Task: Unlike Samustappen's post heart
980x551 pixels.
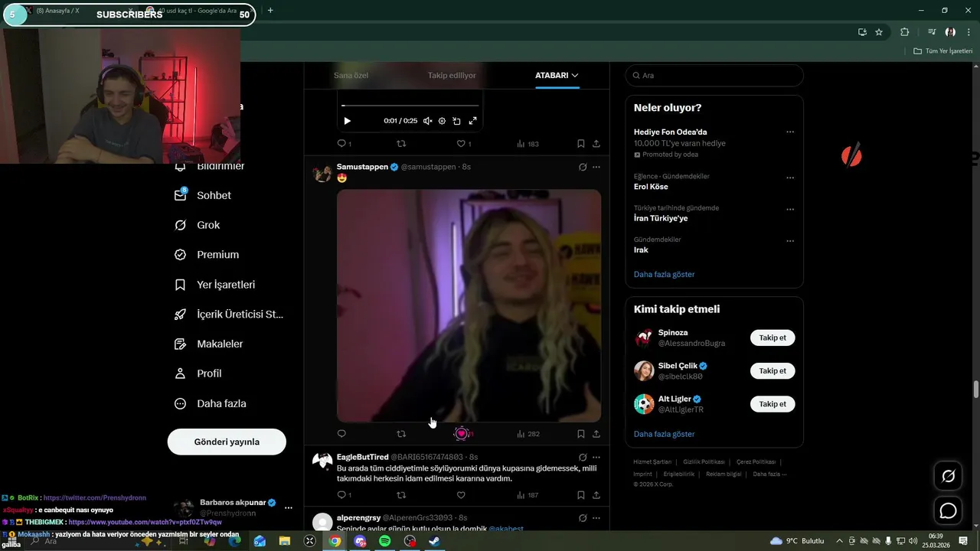Action: coord(461,434)
